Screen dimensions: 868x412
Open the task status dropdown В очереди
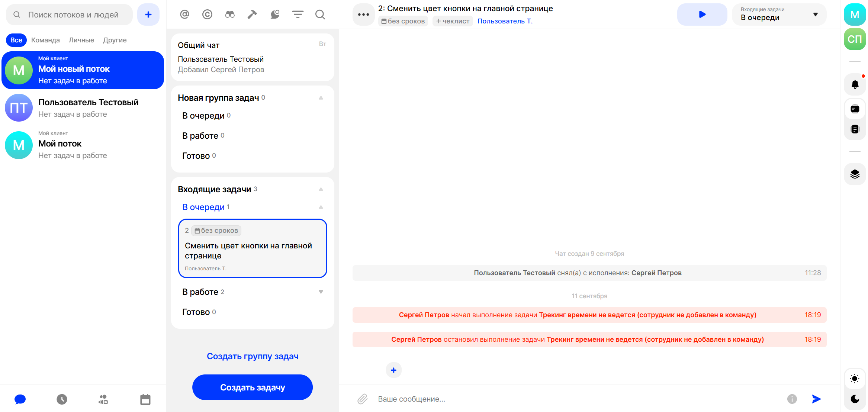(779, 15)
